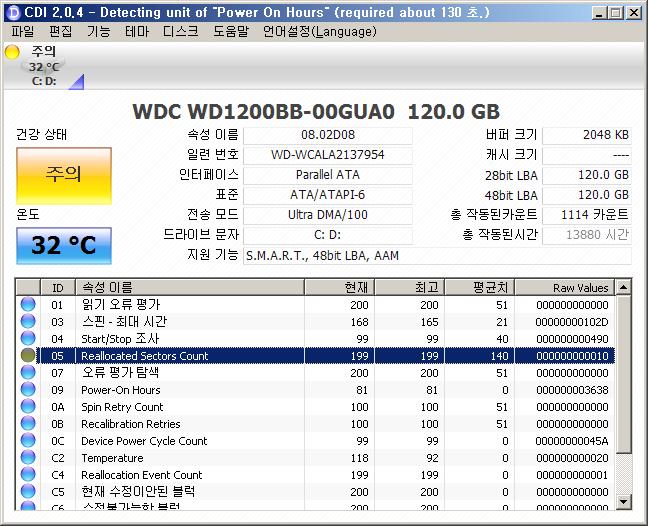
Task: Click the blue status icon for Spin Retry Count
Action: pyautogui.click(x=28, y=406)
